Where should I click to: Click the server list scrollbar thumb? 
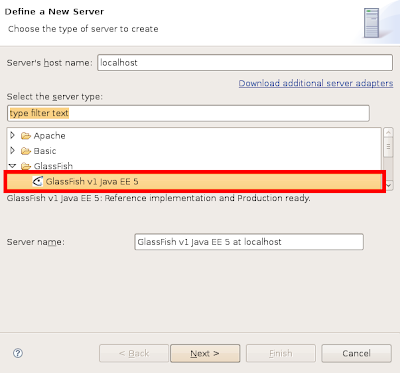tap(388, 147)
